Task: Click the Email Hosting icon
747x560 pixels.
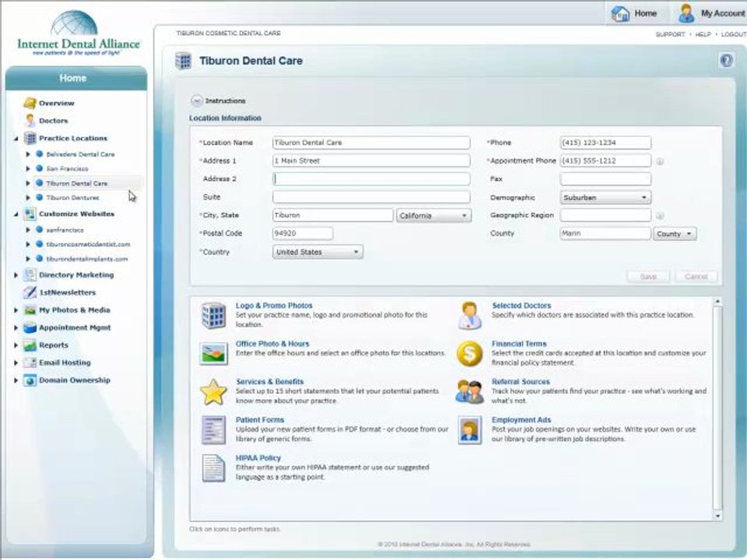Action: pos(30,363)
